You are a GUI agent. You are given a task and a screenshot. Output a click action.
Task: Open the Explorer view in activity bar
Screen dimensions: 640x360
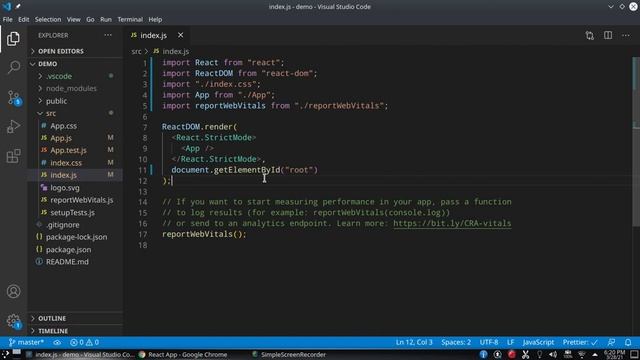click(x=13, y=39)
